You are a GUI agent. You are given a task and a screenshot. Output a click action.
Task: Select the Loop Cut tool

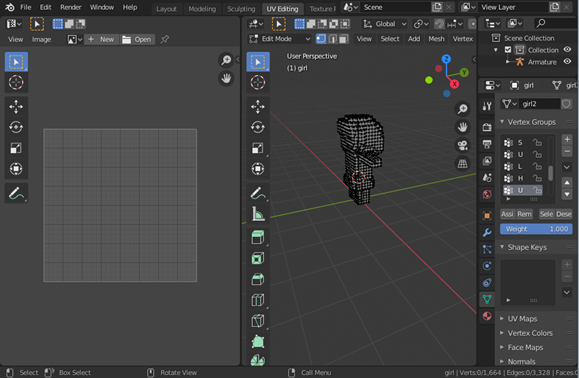click(258, 299)
